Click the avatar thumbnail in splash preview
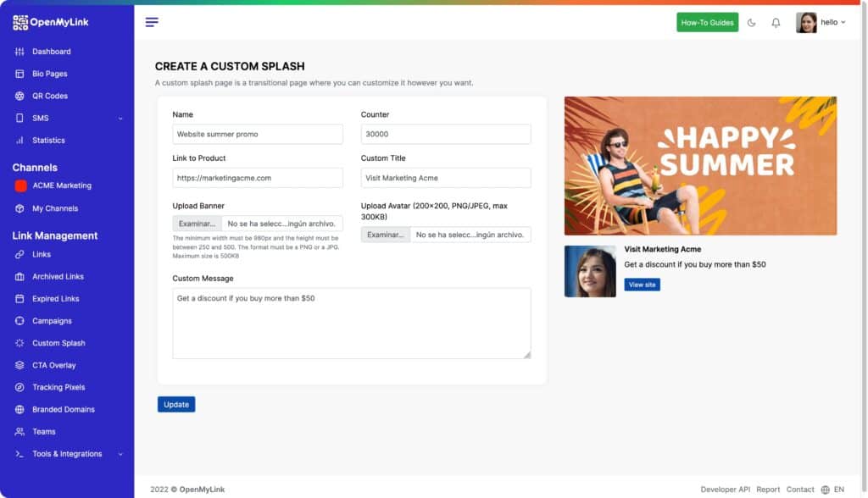The height and width of the screenshot is (498, 868). point(590,271)
